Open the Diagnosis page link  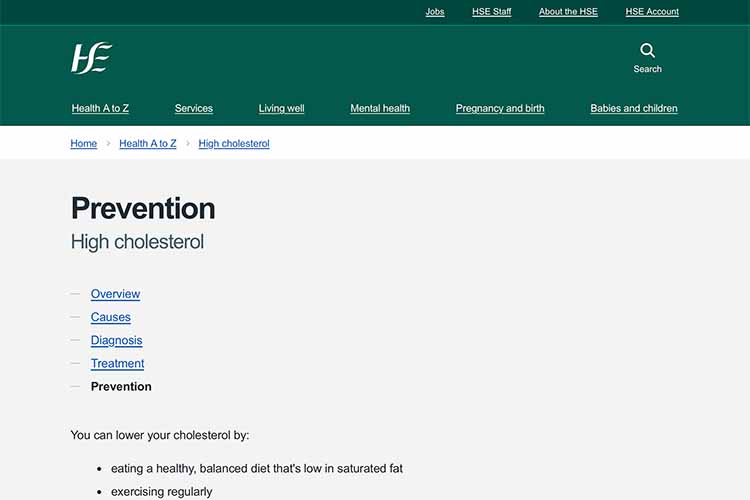tap(116, 340)
